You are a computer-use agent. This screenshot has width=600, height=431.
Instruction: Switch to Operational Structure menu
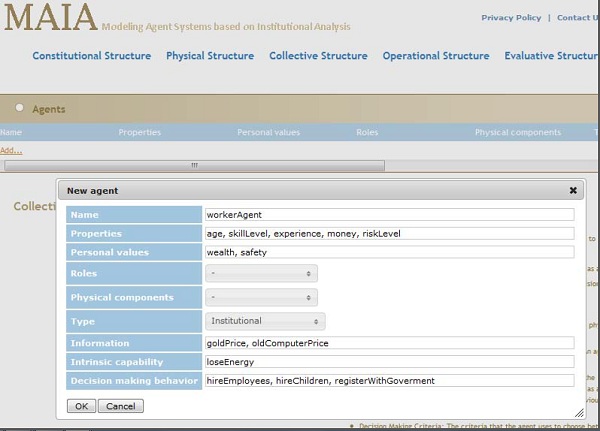pos(436,56)
